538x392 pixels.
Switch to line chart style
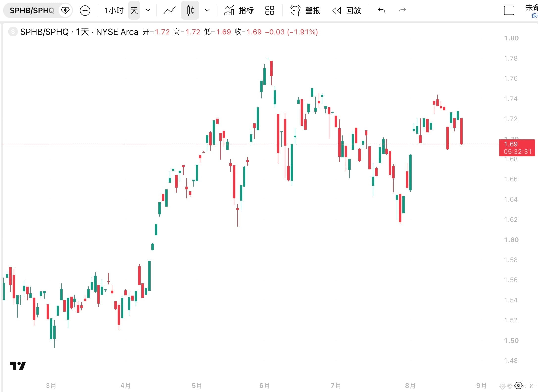point(169,10)
